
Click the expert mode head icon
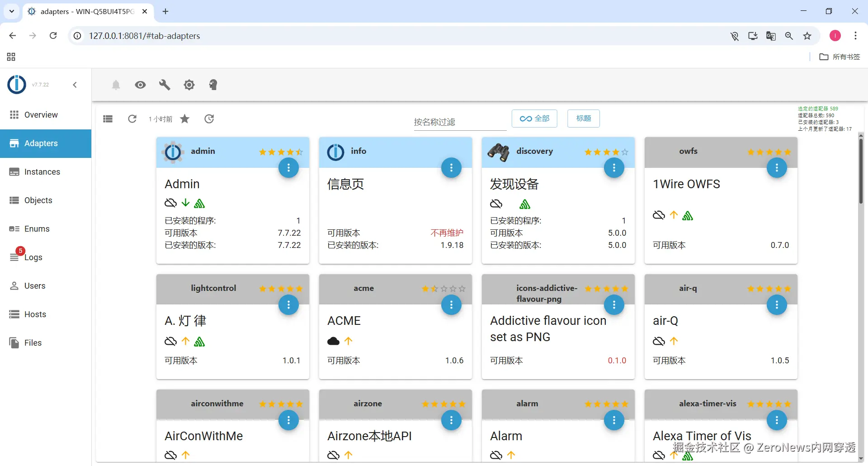[x=213, y=85]
